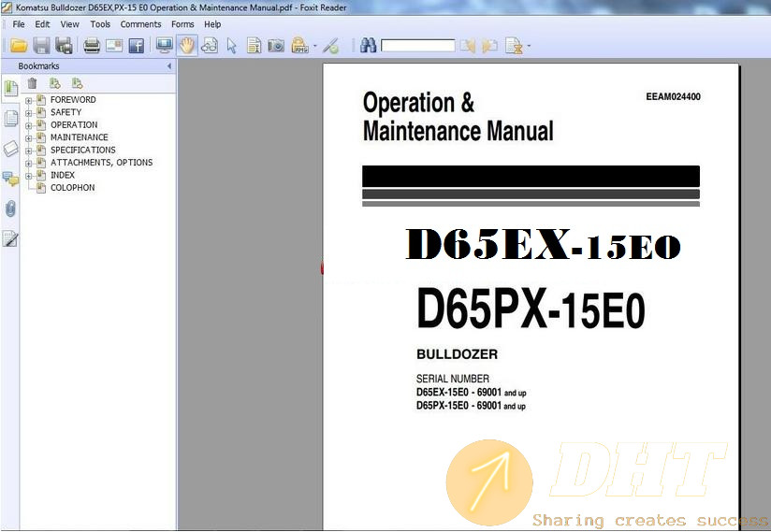This screenshot has height=532, width=771.
Task: Open the Tools menu
Action: (x=100, y=24)
